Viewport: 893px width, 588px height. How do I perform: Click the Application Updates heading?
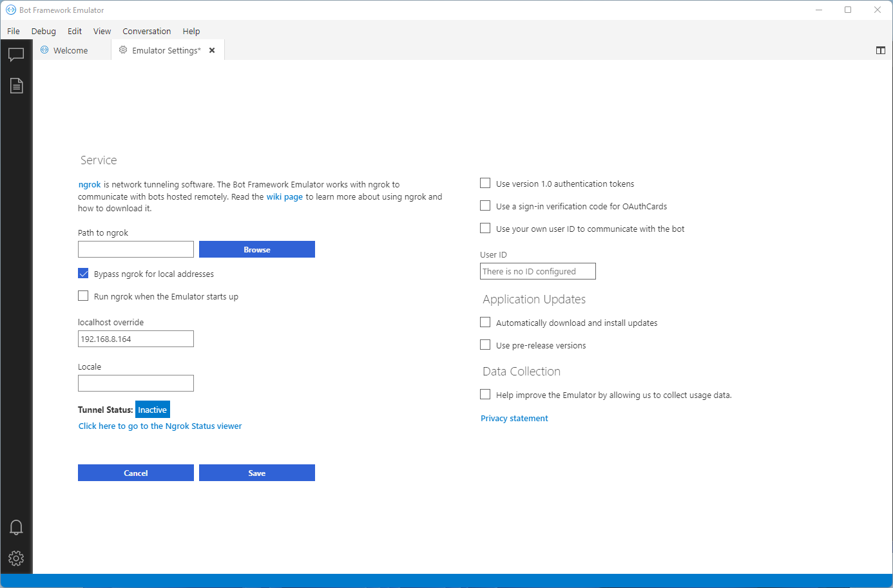click(534, 299)
